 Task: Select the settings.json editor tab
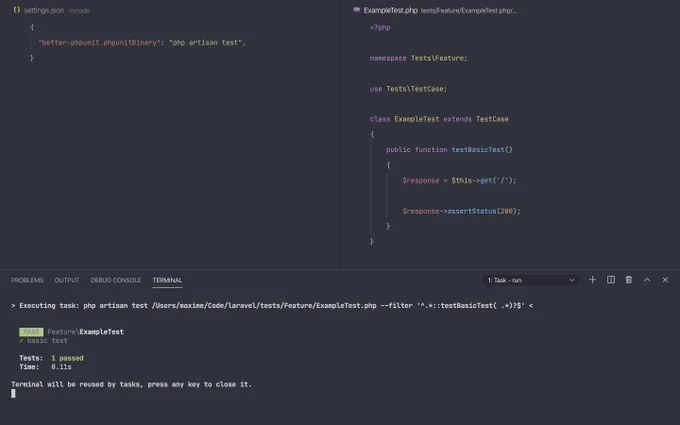click(x=44, y=10)
